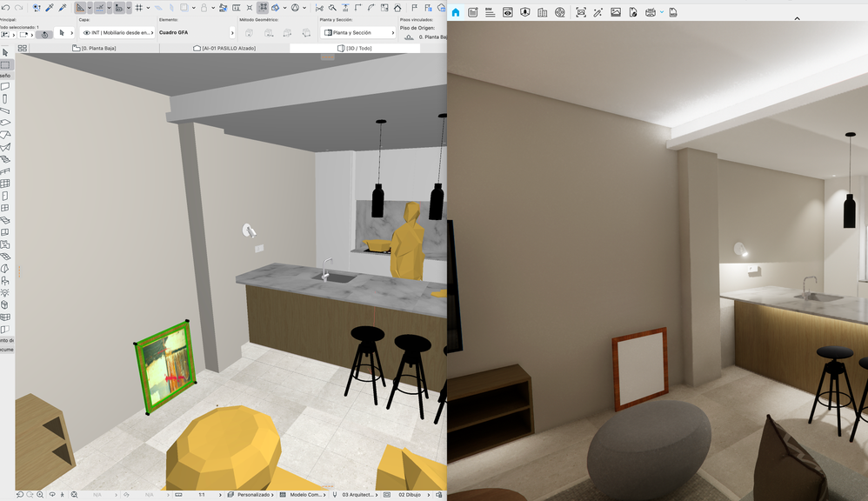868x501 pixels.
Task: Choose first geometry method option
Action: [x=250, y=33]
